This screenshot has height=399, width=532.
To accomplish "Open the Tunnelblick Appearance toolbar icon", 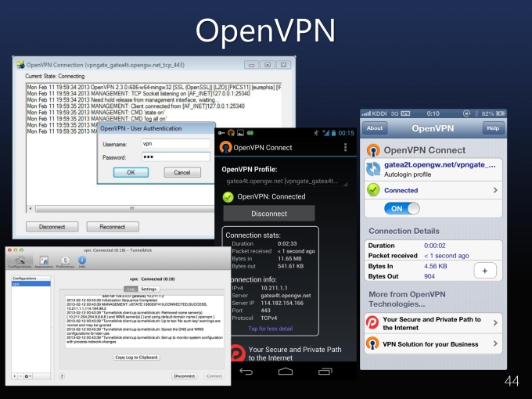I will 44,262.
